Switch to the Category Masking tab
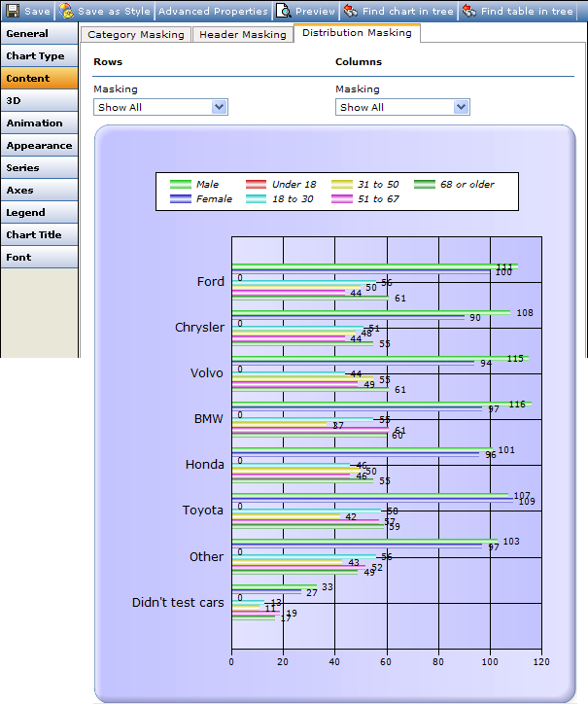 136,34
